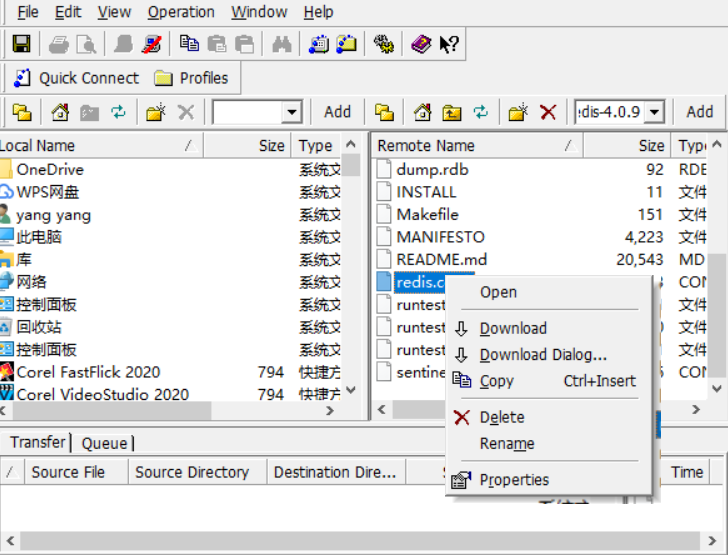Open the remote path dropdown showing dis-4.0.9

pos(654,112)
